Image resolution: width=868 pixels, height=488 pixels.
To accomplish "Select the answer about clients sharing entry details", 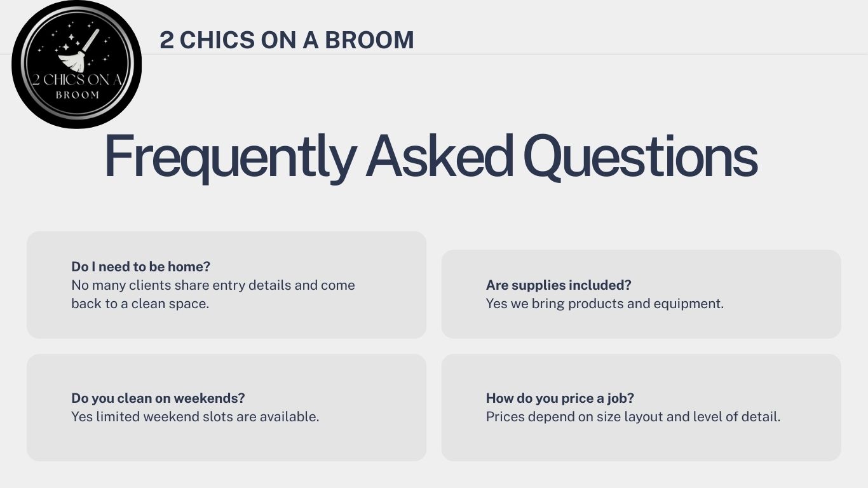I will [x=213, y=285].
